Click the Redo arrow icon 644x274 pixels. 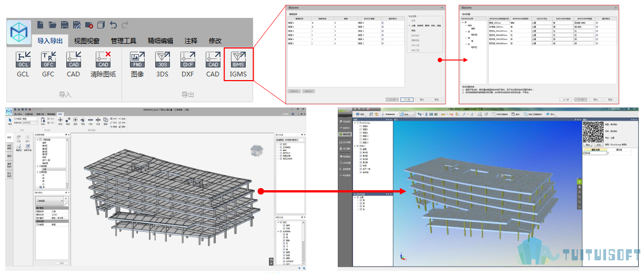[x=125, y=24]
